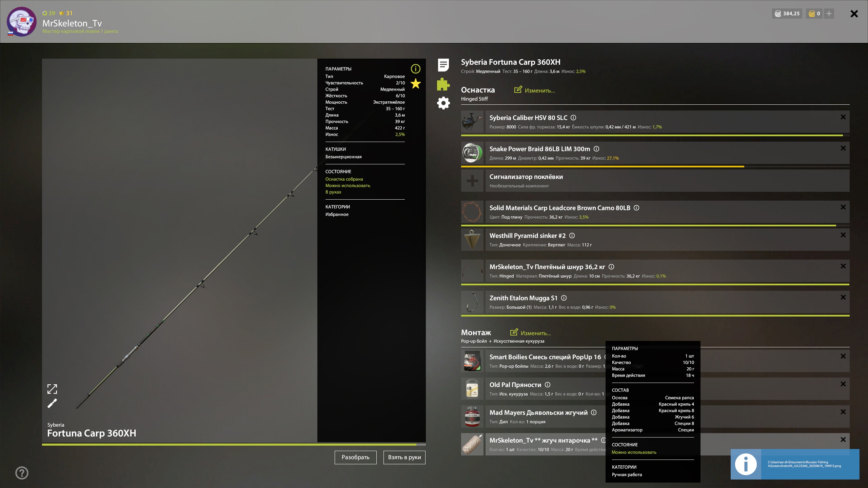This screenshot has height=488, width=868.
Task: Click the Syberia Fortuna Carp 360XH title
Action: (x=511, y=62)
